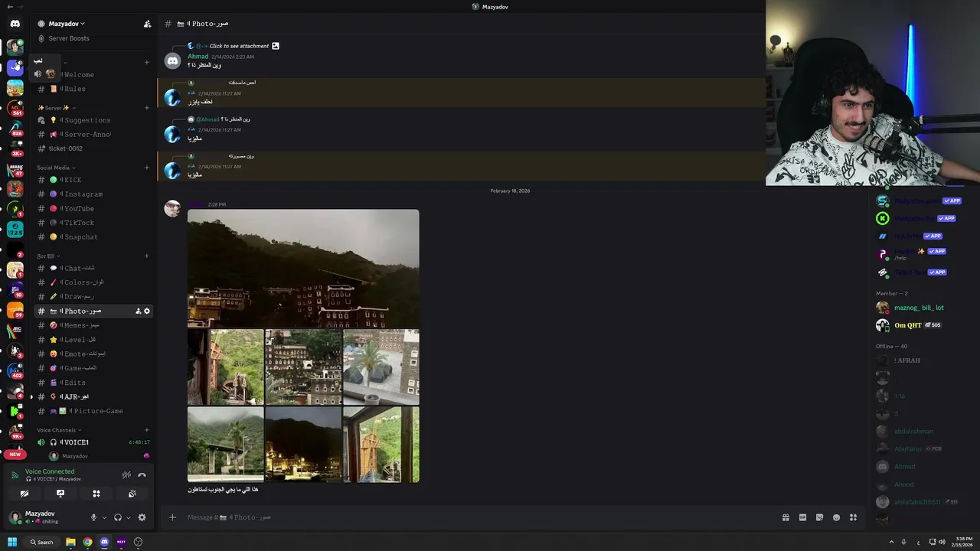
Task: Edit Photo channel settings gear
Action: (x=147, y=311)
